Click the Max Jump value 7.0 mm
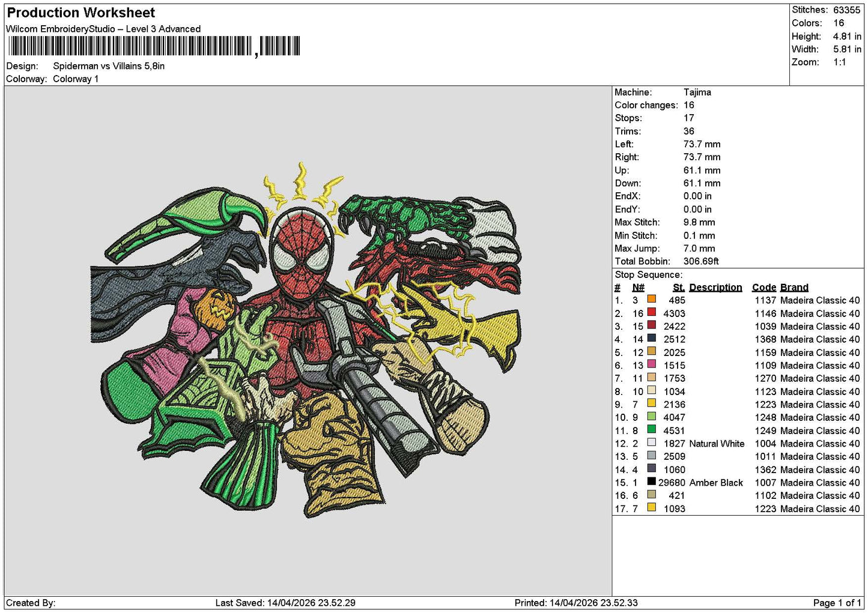Viewport: 868px width, 613px height. click(699, 249)
